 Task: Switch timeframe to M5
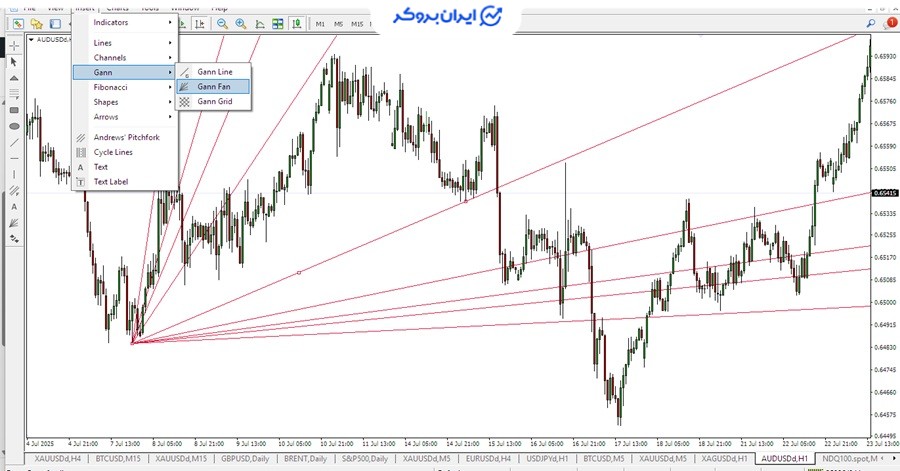pyautogui.click(x=339, y=24)
